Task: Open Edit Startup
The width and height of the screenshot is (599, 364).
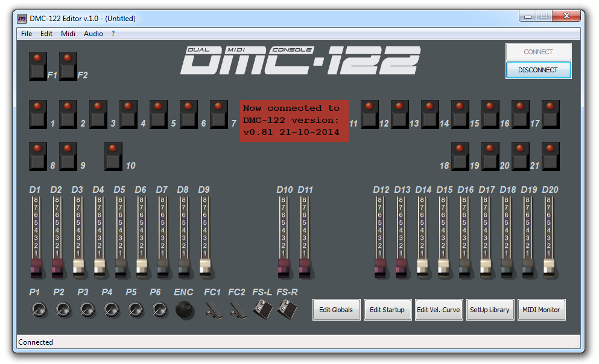Action: tap(387, 310)
